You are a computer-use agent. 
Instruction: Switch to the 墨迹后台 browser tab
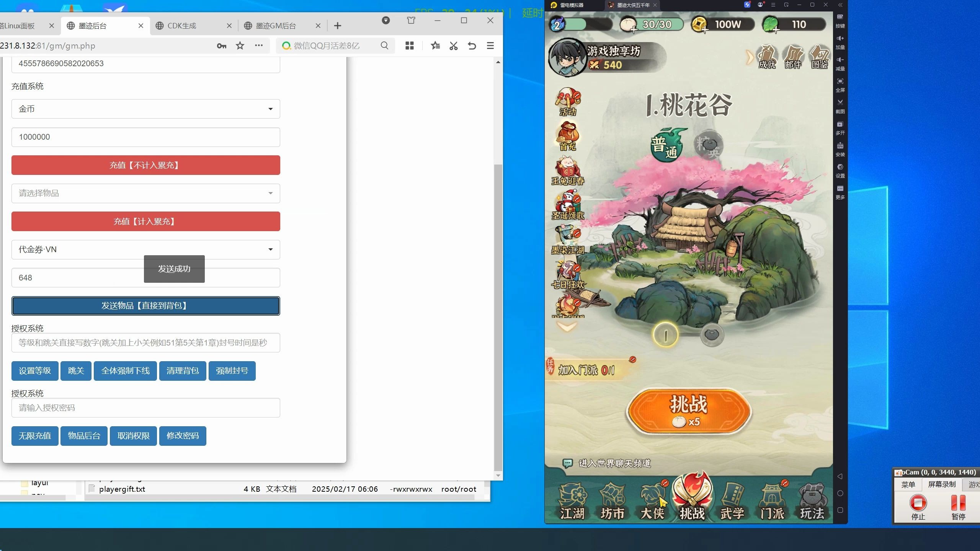click(106, 26)
